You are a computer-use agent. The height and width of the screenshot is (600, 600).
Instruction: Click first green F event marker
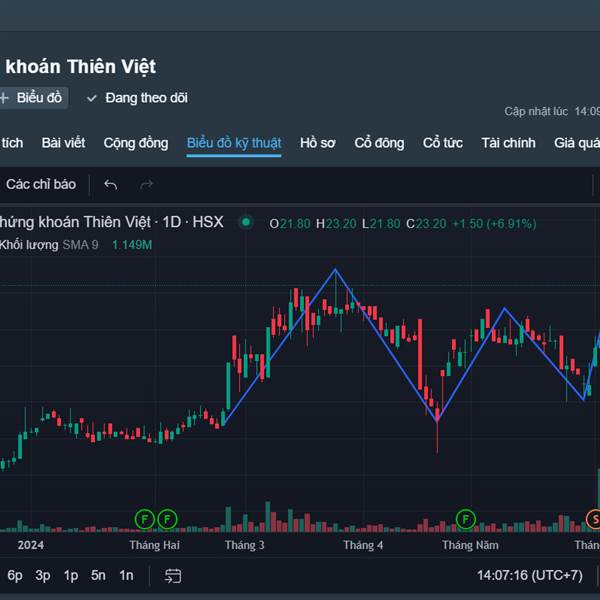point(145,519)
